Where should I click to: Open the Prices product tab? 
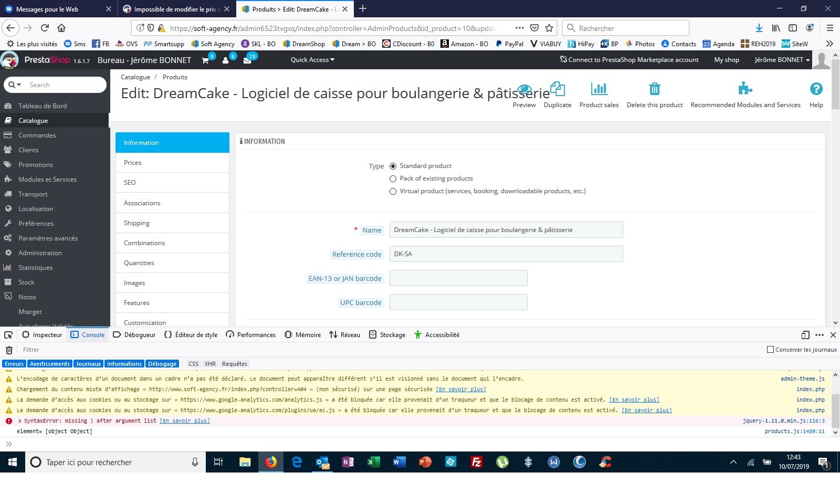coord(172,163)
